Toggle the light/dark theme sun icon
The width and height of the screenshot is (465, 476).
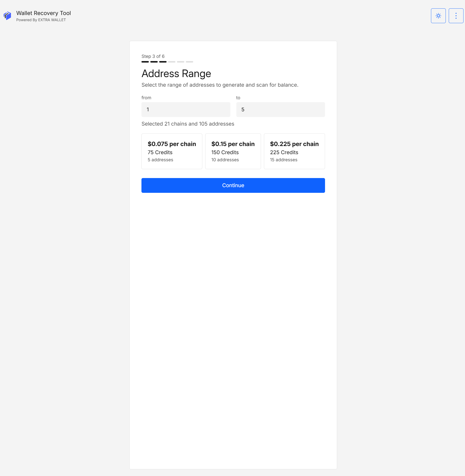click(x=438, y=16)
